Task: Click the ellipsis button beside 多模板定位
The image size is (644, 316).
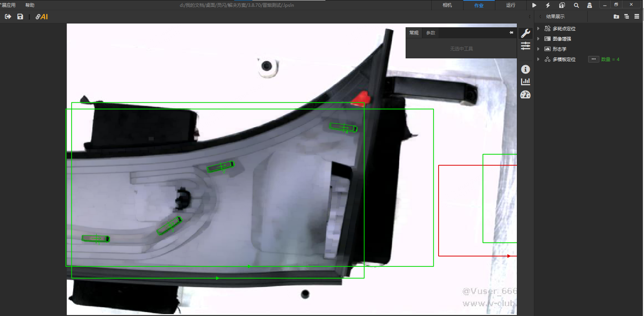Action: click(593, 59)
